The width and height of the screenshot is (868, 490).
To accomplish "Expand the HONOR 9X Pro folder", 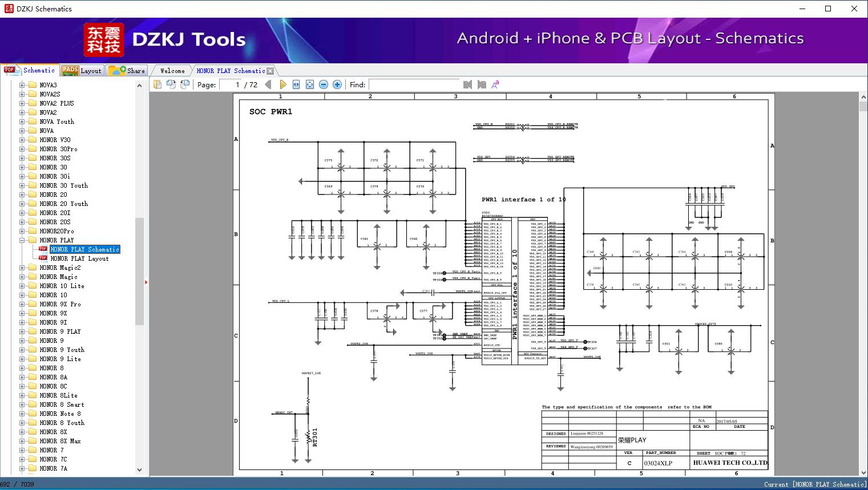I will coord(22,304).
